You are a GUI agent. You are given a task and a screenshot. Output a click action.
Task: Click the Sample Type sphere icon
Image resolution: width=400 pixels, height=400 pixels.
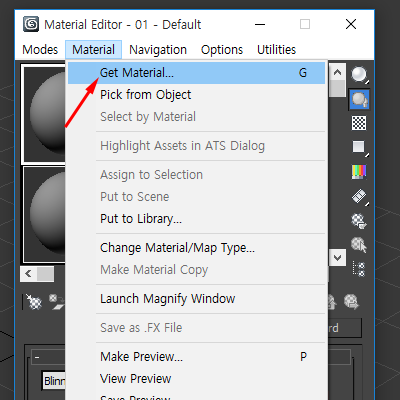coord(359,75)
